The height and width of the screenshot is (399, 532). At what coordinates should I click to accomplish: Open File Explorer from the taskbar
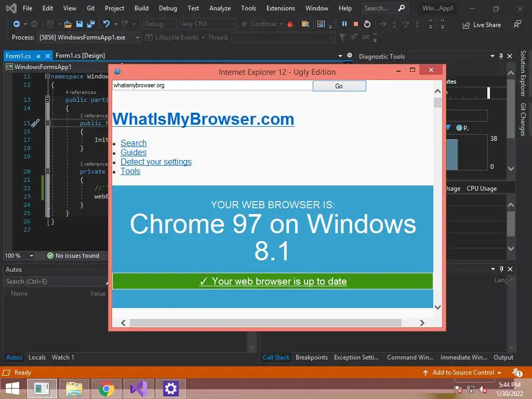74,389
